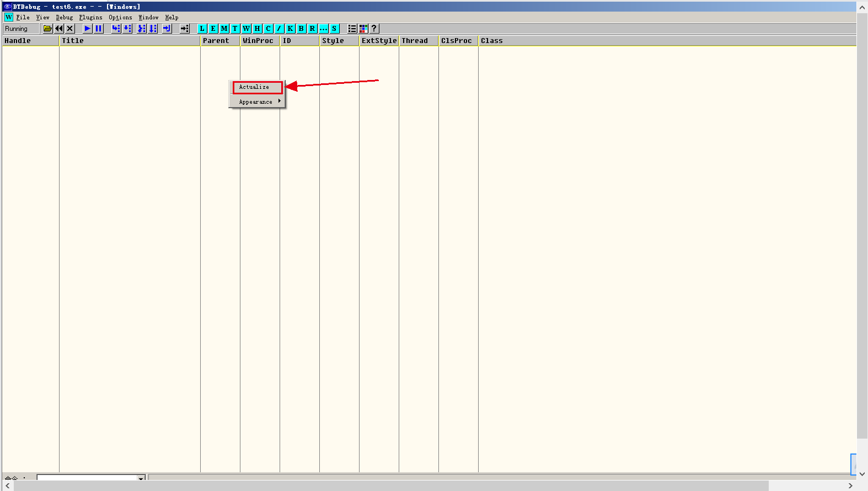The image size is (868, 491).
Task: Open appearance color grid icon
Action: 363,29
